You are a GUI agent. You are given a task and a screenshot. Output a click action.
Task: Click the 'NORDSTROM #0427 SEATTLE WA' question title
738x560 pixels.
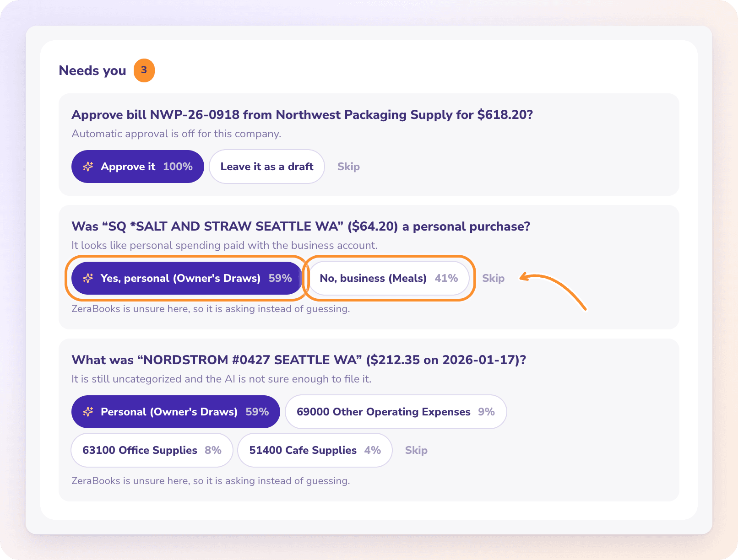click(x=299, y=360)
